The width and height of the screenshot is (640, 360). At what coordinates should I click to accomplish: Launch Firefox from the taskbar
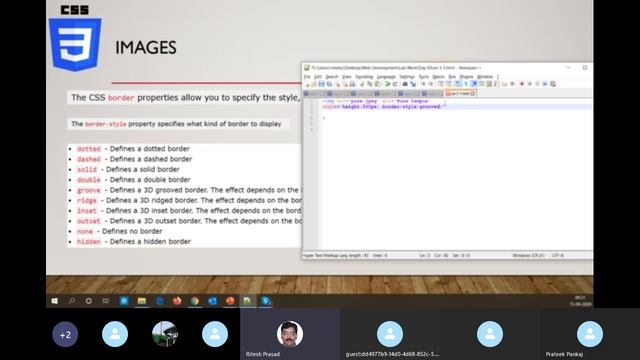(x=177, y=301)
